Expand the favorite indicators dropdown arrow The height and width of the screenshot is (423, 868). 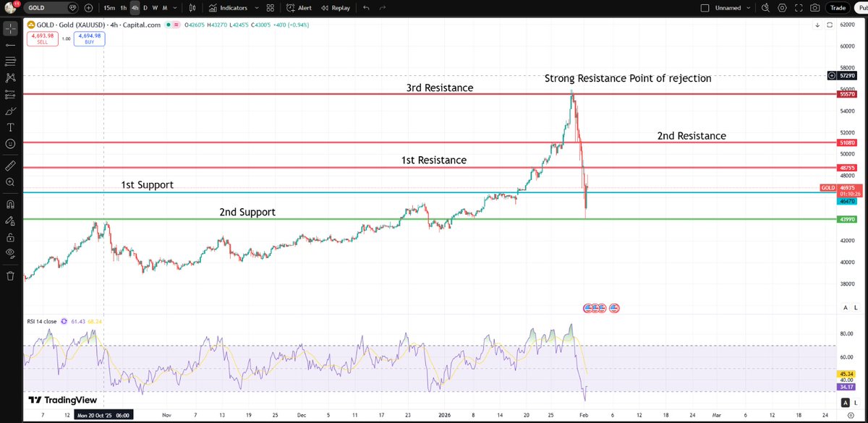tap(256, 8)
